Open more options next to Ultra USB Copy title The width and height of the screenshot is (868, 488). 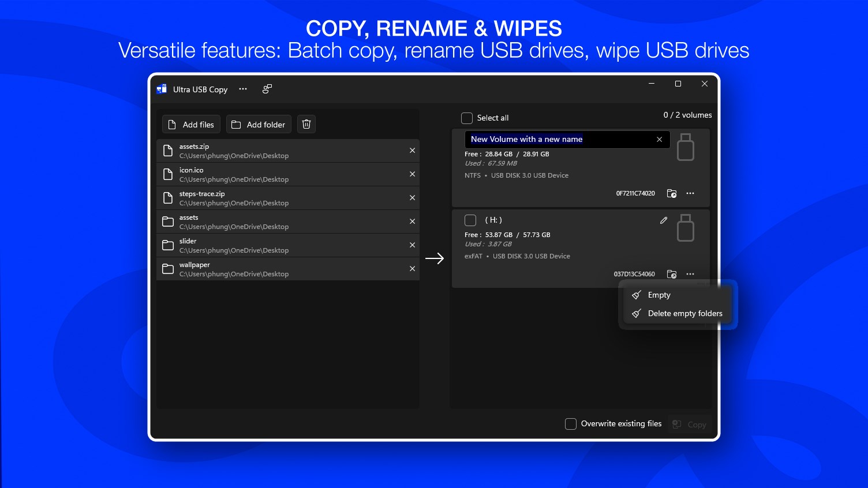click(243, 89)
